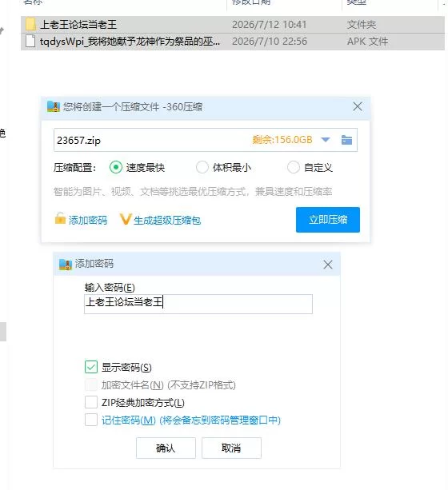Click the 360压缩 logo in the 添加密码 dialog title

tap(66, 265)
